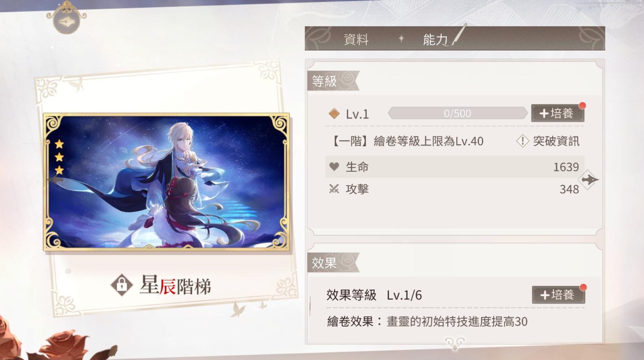Toggle the lock icon beside 星辰階梯
The height and width of the screenshot is (360, 644).
tap(122, 285)
